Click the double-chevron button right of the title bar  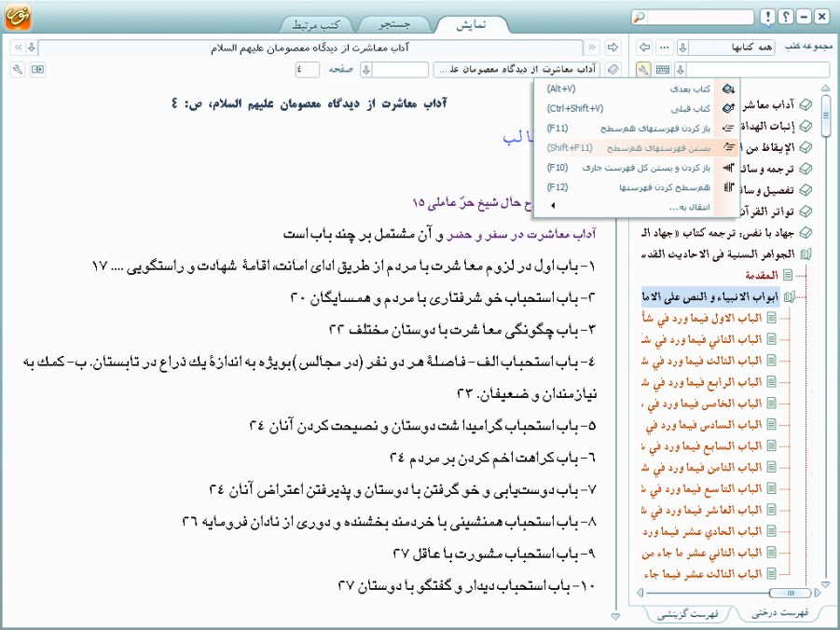tap(592, 48)
